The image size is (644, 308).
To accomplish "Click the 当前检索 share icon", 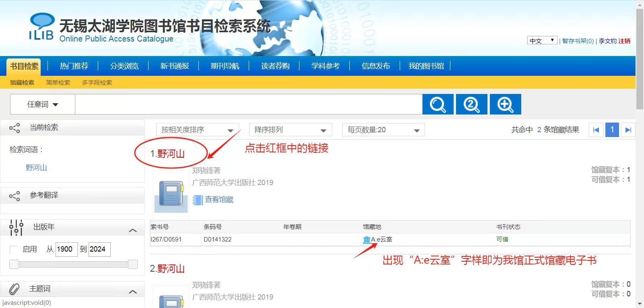I will click(x=14, y=128).
